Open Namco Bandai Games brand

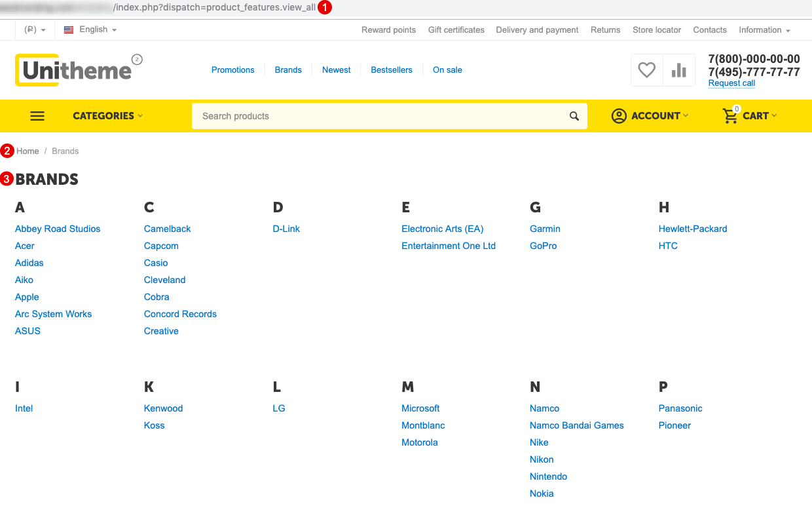coord(577,425)
